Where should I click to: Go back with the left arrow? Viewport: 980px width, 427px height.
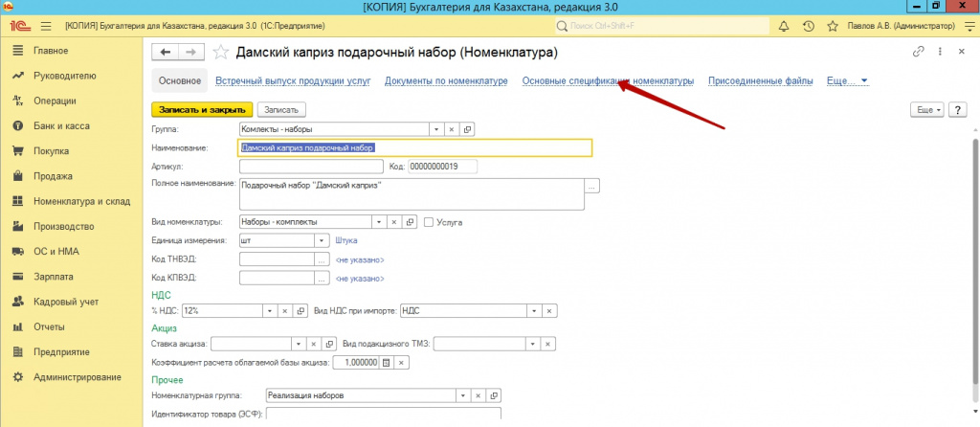(x=166, y=53)
